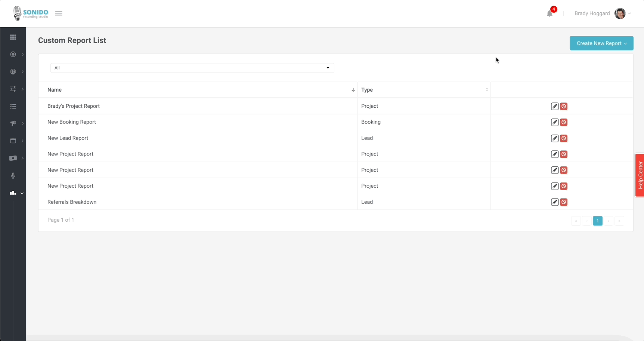644x341 pixels.
Task: Click the notification bell icon
Action: tap(549, 13)
